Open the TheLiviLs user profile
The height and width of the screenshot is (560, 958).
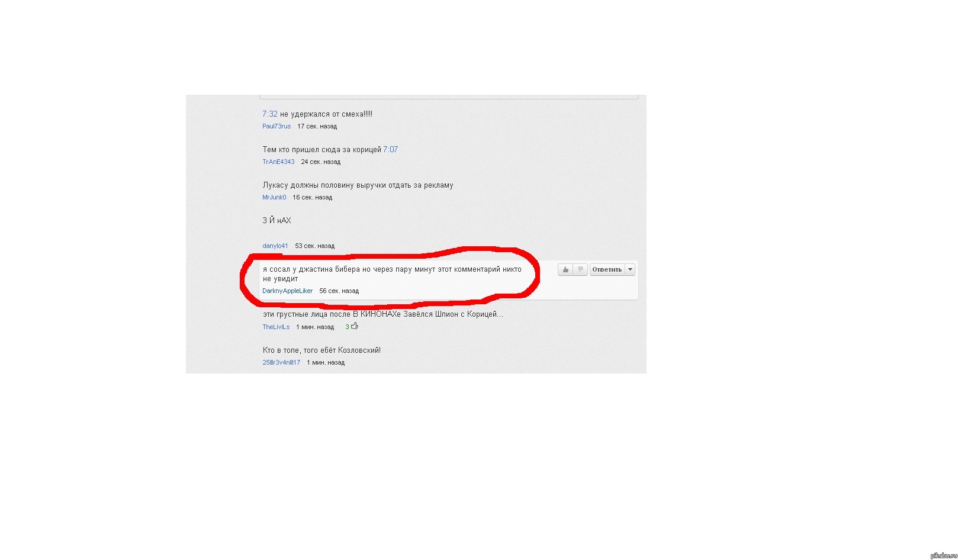pos(276,327)
